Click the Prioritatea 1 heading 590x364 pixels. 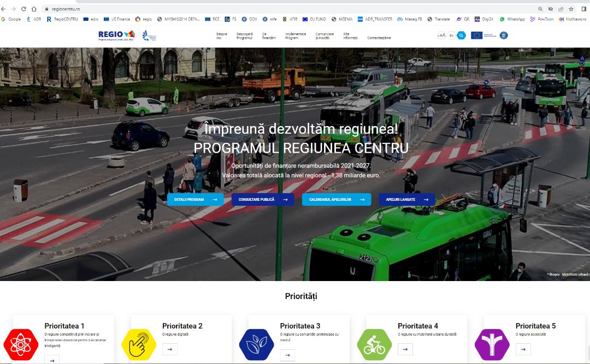coord(64,326)
